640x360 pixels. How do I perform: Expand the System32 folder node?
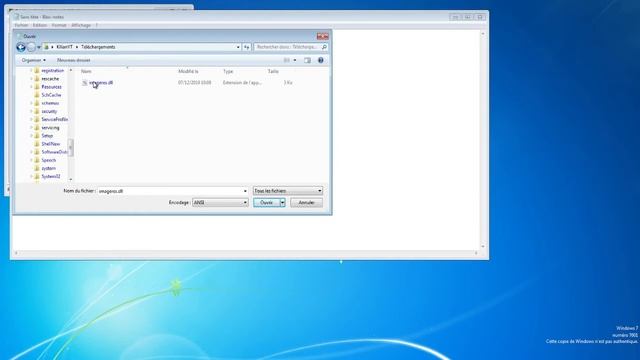point(31,177)
